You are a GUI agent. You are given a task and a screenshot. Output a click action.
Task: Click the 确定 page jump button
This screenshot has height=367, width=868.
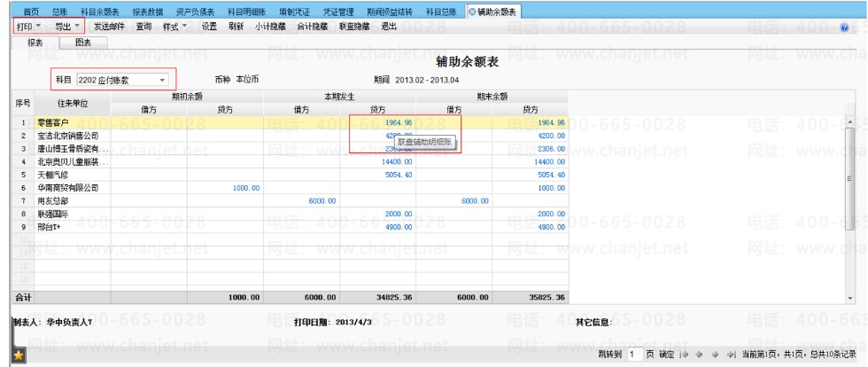(667, 355)
